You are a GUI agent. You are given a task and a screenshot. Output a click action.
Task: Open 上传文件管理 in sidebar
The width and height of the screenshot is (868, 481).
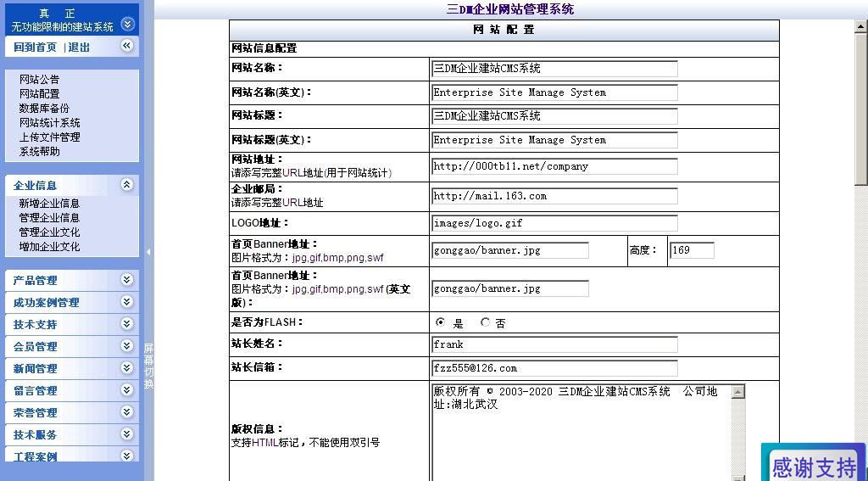50,137
